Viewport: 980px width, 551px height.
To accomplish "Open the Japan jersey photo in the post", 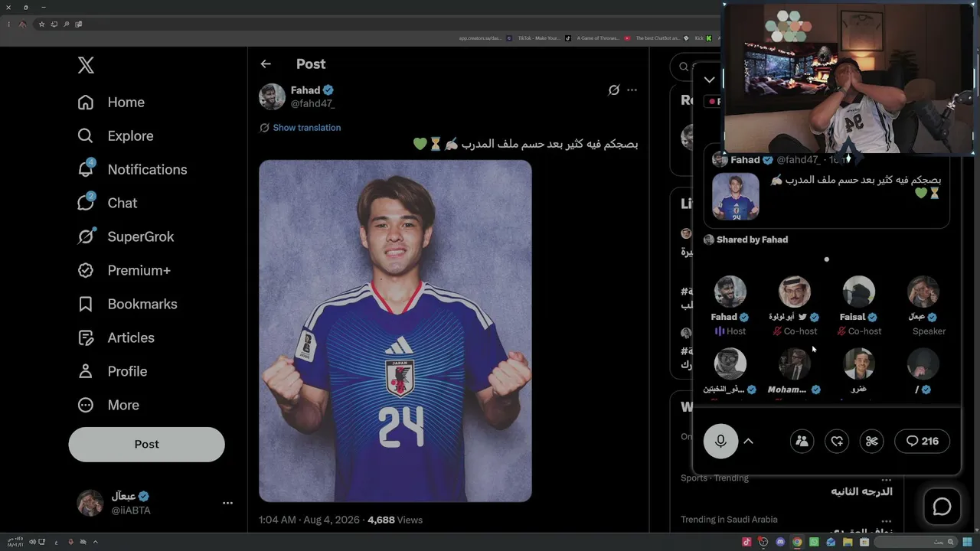I will (395, 331).
